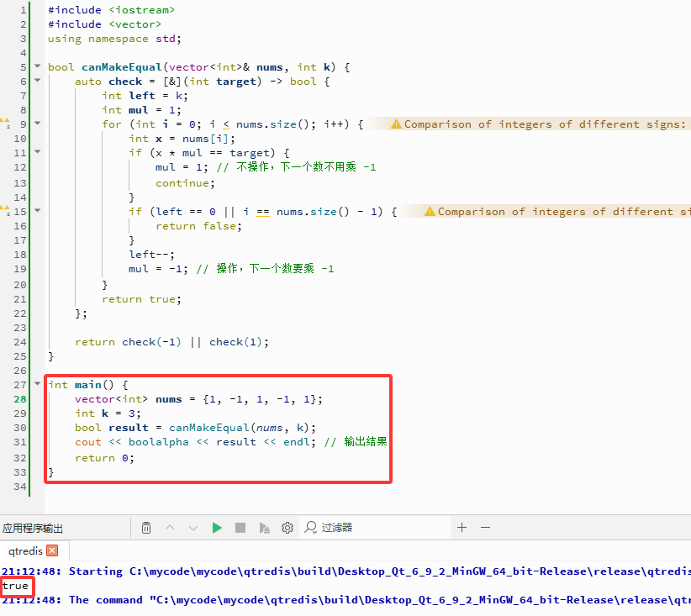
Task: Collapse the check lambda fold at line 6
Action: click(38, 80)
